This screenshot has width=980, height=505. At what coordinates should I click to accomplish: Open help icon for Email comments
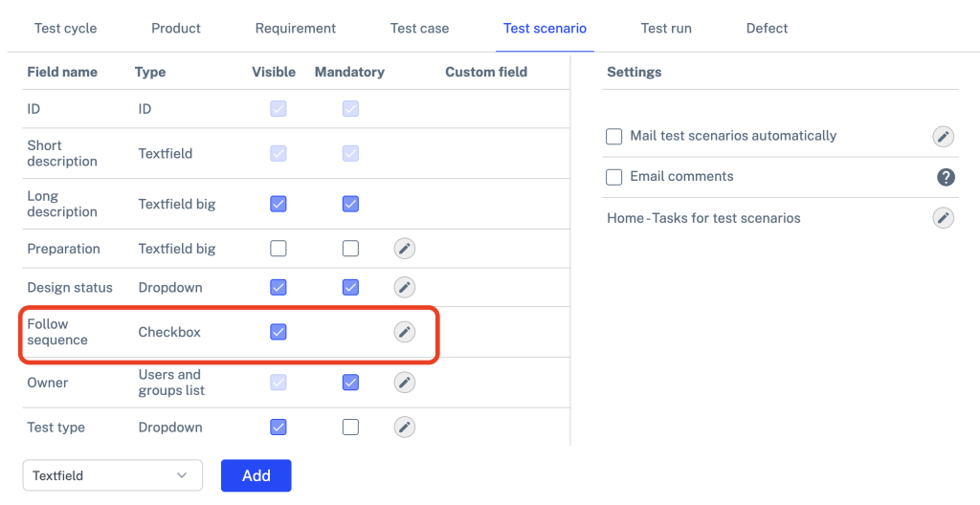tap(946, 177)
